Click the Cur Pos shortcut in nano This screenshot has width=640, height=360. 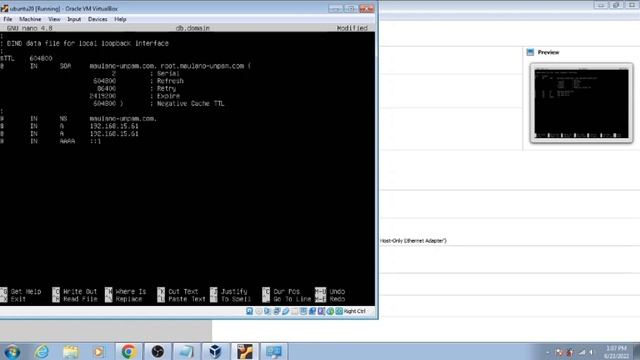point(281,291)
